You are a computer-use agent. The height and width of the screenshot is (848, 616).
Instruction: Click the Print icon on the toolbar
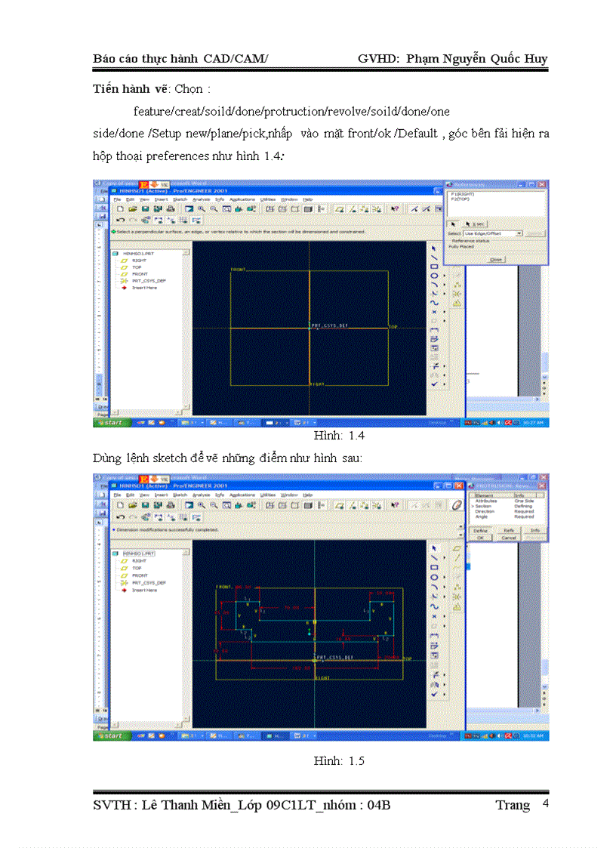pos(169,208)
